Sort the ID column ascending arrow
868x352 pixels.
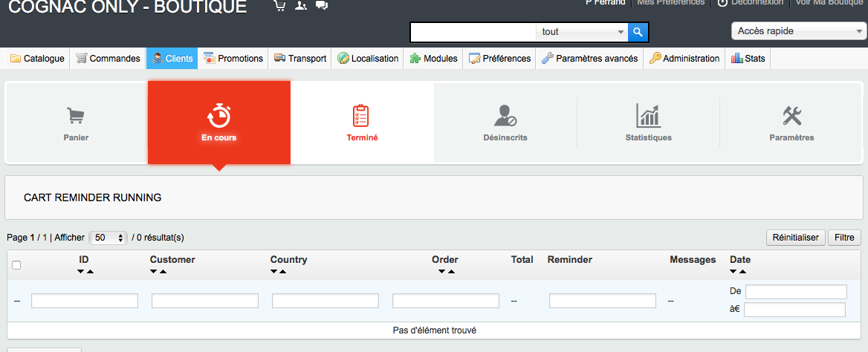(90, 272)
